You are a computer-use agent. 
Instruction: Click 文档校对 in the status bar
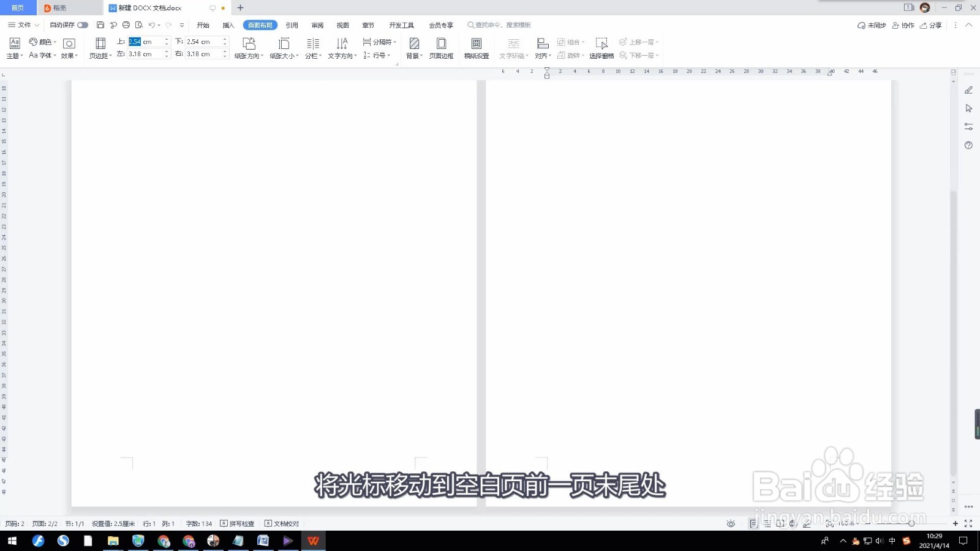point(282,523)
